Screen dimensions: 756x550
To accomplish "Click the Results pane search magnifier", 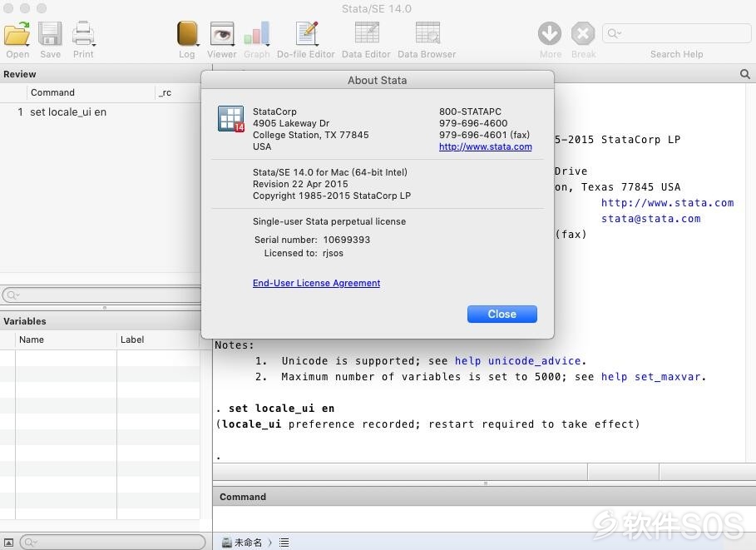I will tap(744, 74).
